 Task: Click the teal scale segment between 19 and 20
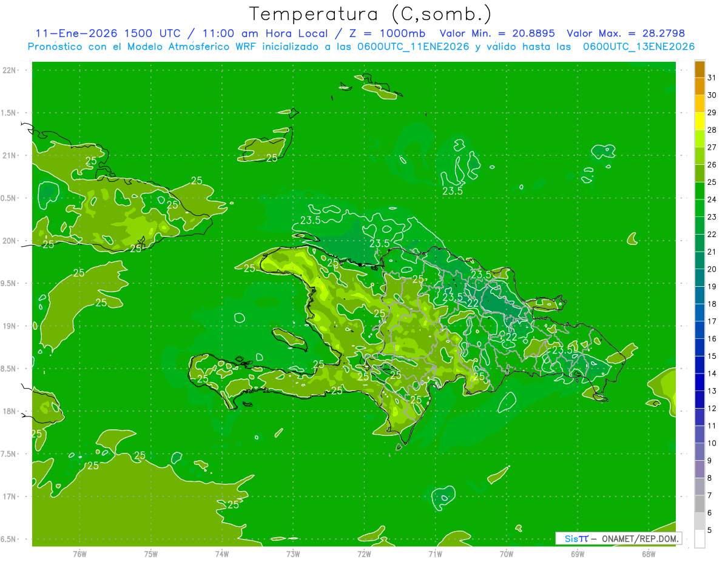click(699, 278)
